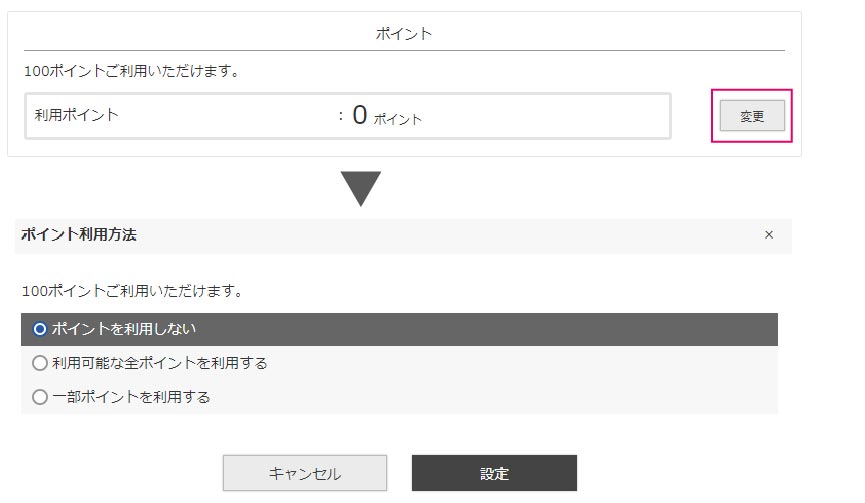Close the ポイント利用方法 dialog with ×
865x503 pixels.
769,235
